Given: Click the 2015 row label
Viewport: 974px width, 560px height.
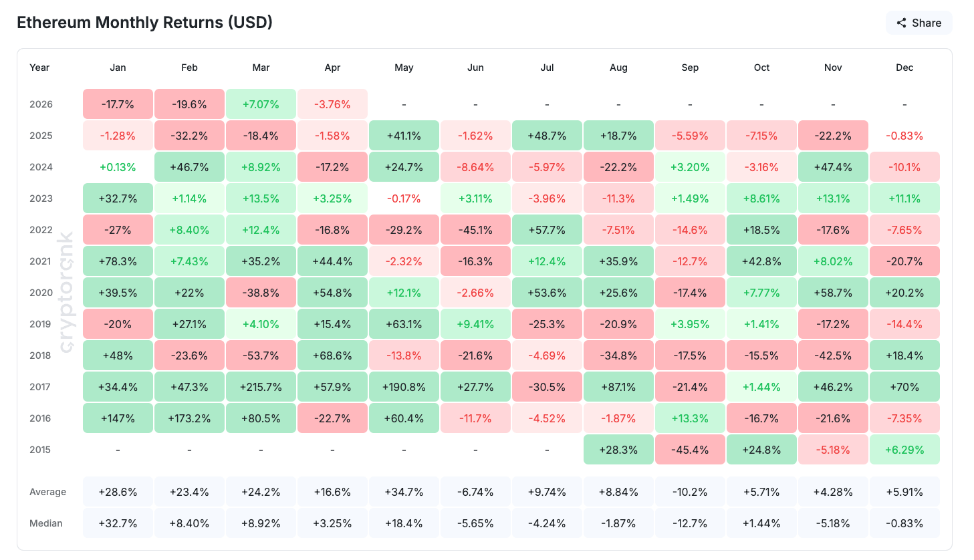Looking at the screenshot, I should pos(40,450).
